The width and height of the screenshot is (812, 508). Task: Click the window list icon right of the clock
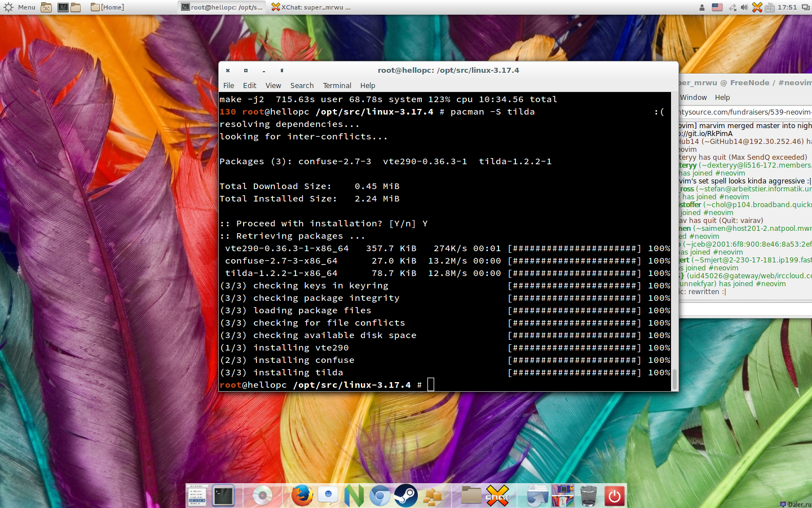805,7
